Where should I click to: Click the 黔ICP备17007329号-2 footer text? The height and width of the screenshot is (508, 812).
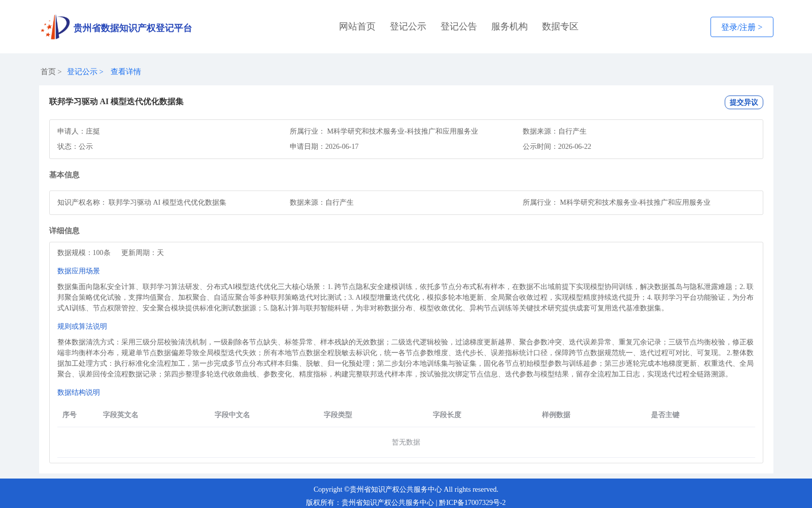tap(472, 502)
